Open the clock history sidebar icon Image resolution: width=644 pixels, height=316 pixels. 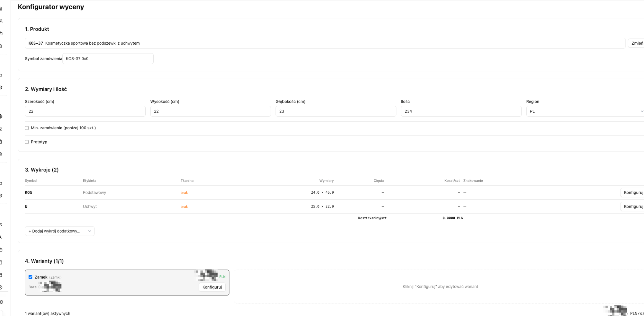tap(1, 287)
